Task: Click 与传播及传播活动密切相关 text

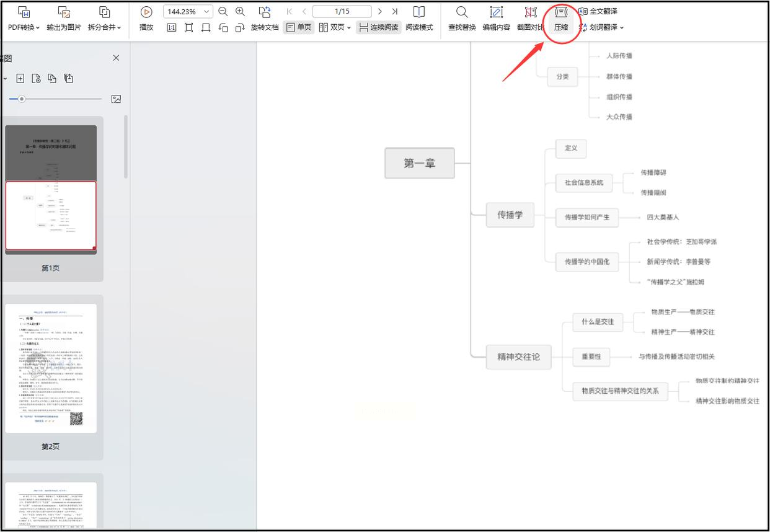Action: [676, 357]
